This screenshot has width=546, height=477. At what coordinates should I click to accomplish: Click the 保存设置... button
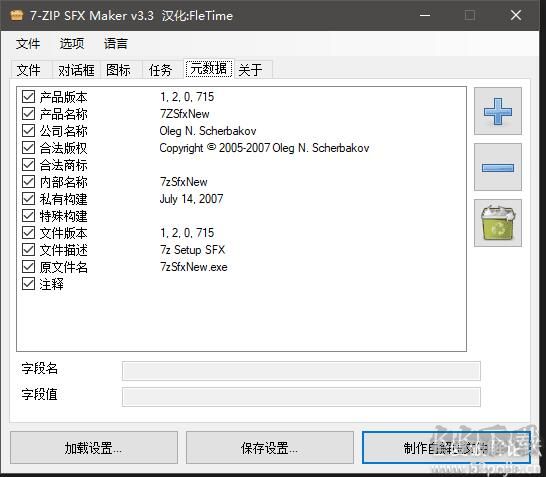coord(270,448)
